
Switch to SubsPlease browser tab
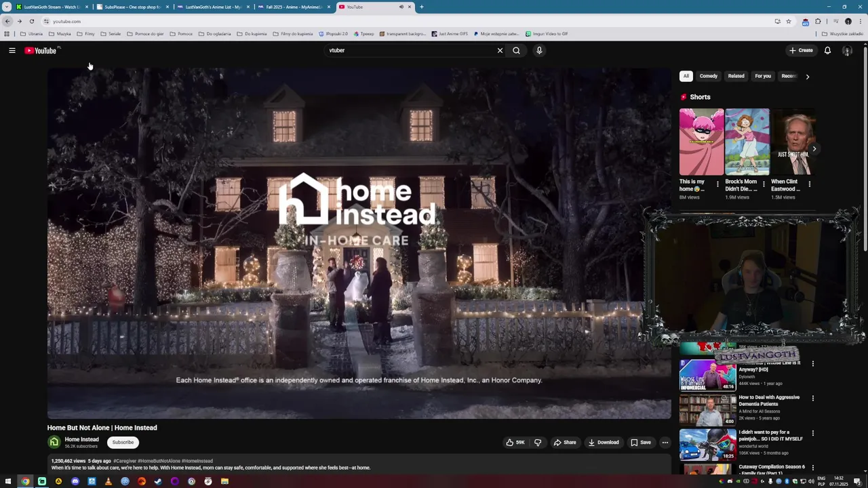[132, 7]
